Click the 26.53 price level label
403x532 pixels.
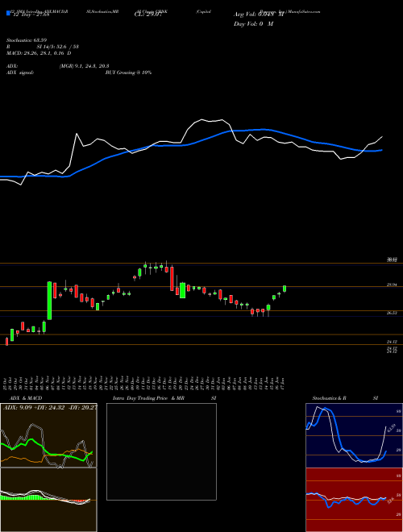click(392, 313)
